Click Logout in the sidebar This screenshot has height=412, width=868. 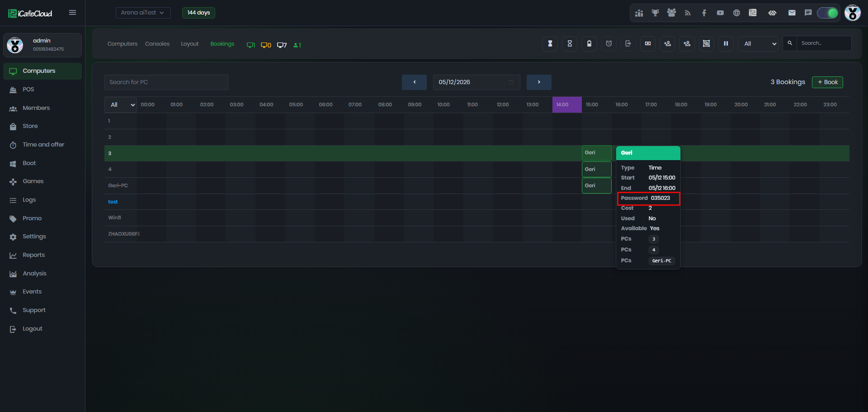[42, 329]
